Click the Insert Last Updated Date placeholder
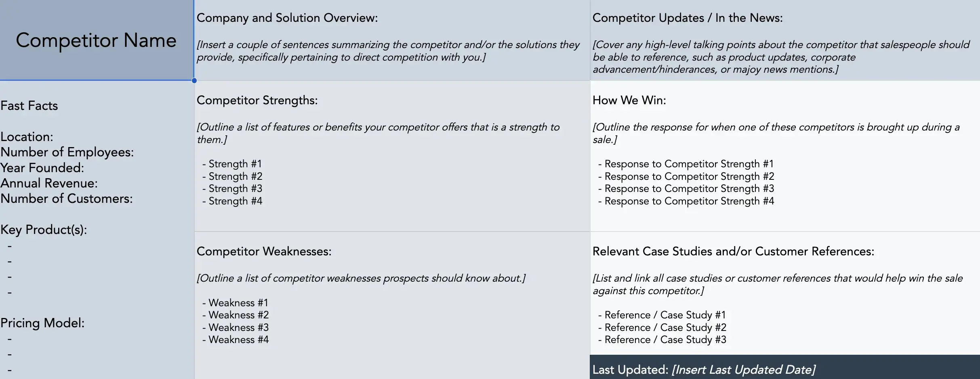 [743, 370]
